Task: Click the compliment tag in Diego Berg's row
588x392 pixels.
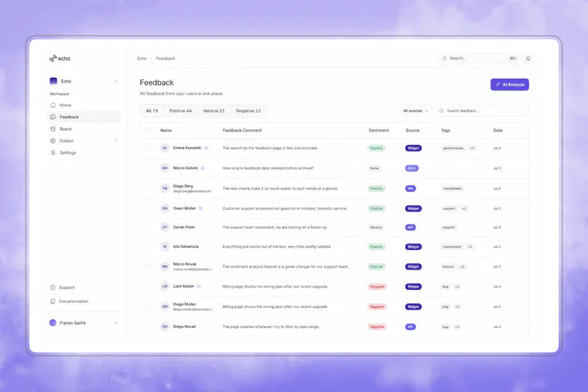Action: [452, 188]
